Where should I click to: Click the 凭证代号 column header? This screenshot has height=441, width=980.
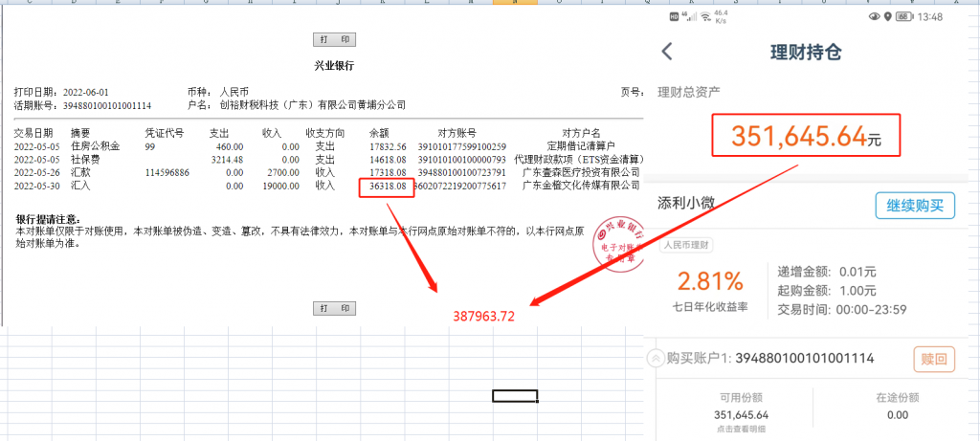(x=164, y=133)
